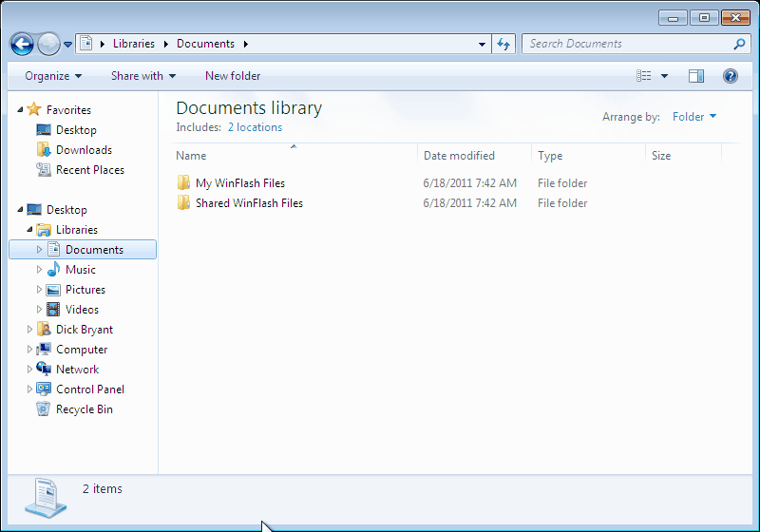
Task: Select the Pictures library
Action: point(85,290)
